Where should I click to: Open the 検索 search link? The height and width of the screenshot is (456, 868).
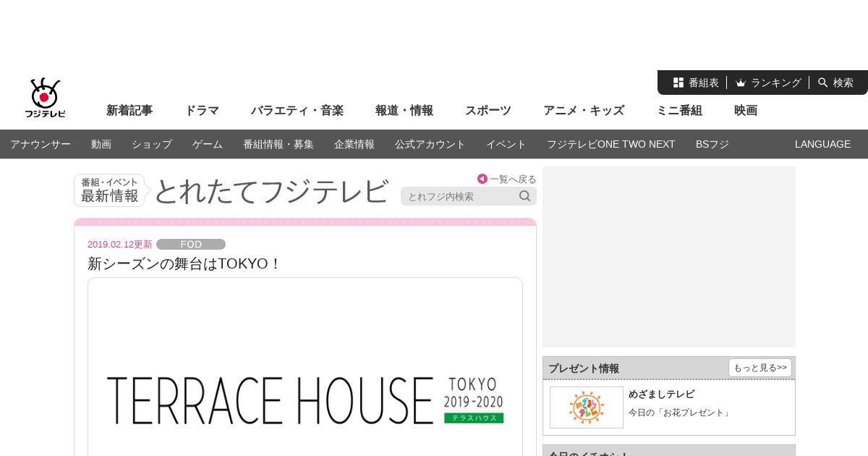pyautogui.click(x=843, y=83)
